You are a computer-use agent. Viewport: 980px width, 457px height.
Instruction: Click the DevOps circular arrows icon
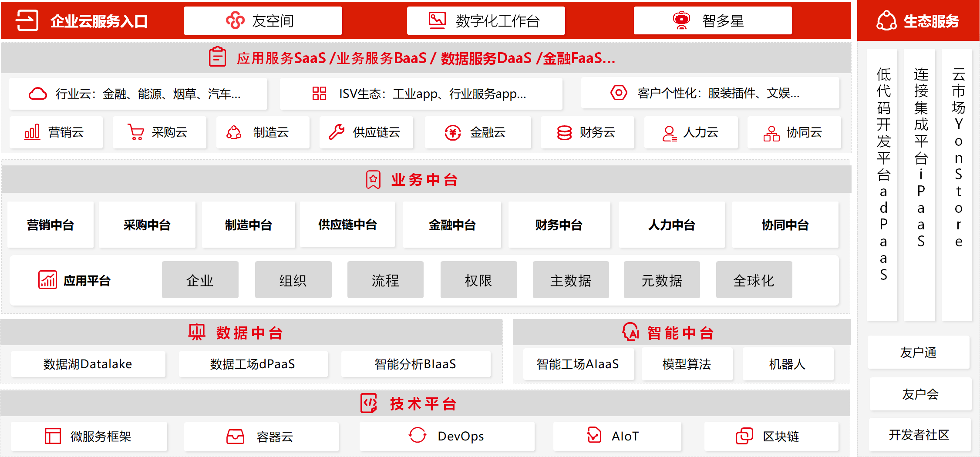click(x=418, y=436)
